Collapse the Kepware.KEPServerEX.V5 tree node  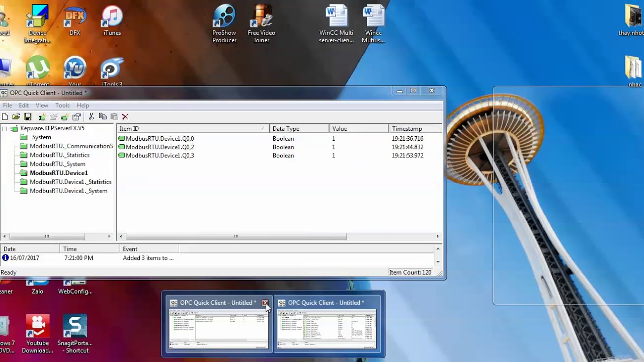click(x=5, y=129)
